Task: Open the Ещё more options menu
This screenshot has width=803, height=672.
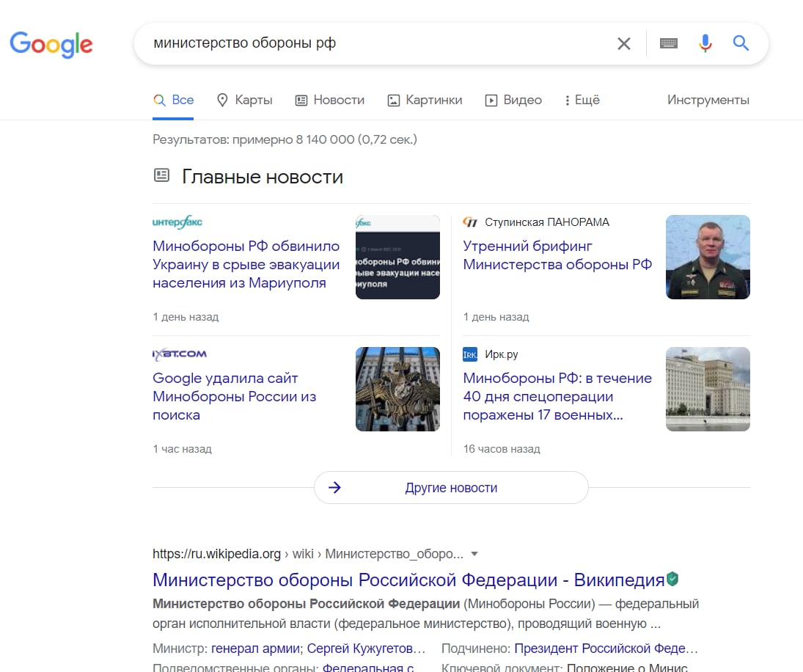Action: point(582,101)
